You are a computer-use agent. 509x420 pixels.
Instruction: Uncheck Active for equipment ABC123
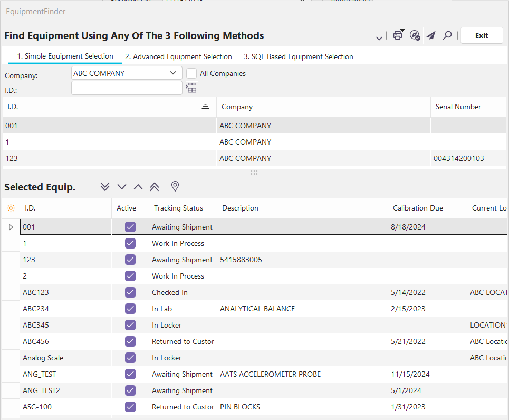(130, 292)
